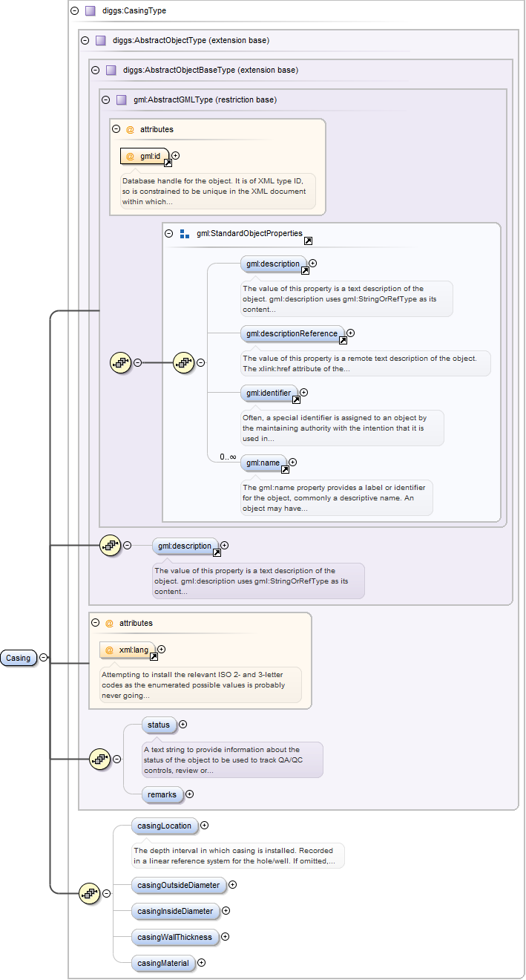
Task: Click the sequence icon beside status and remarks
Action: (99, 759)
